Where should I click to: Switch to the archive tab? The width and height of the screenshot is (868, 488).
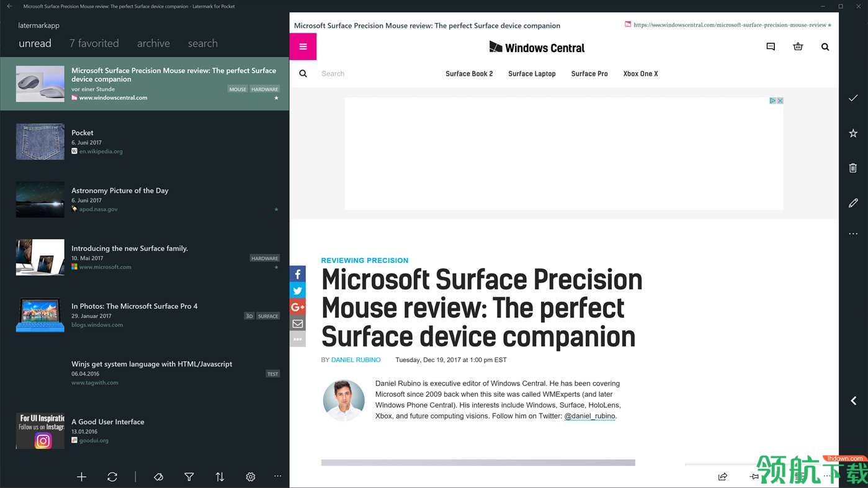point(153,43)
